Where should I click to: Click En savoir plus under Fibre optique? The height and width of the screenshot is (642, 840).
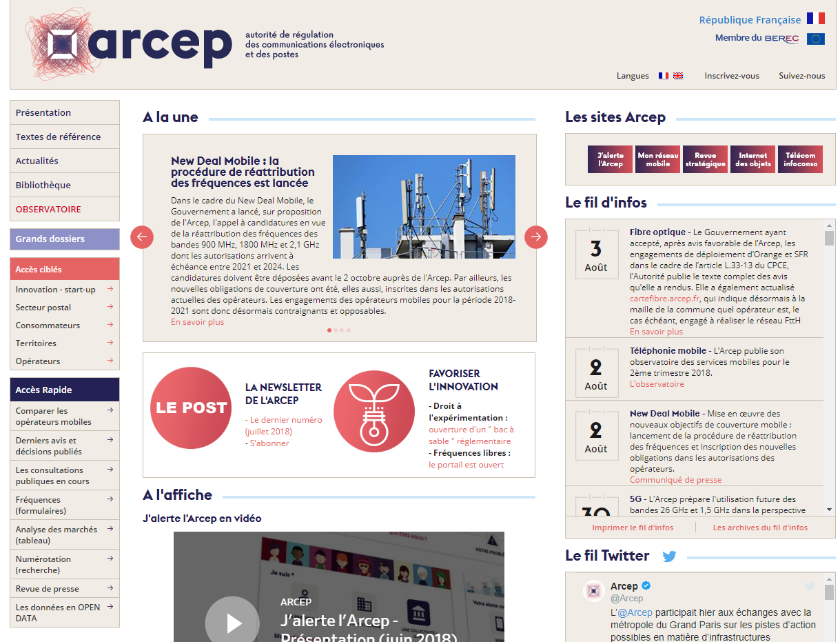[x=656, y=332]
